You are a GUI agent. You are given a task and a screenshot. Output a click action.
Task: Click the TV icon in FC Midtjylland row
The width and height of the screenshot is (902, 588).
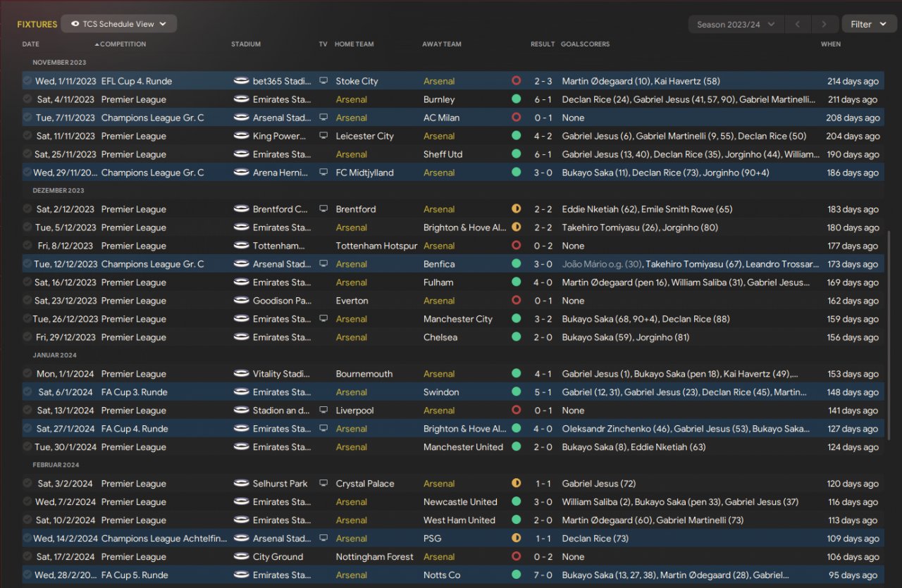click(323, 173)
